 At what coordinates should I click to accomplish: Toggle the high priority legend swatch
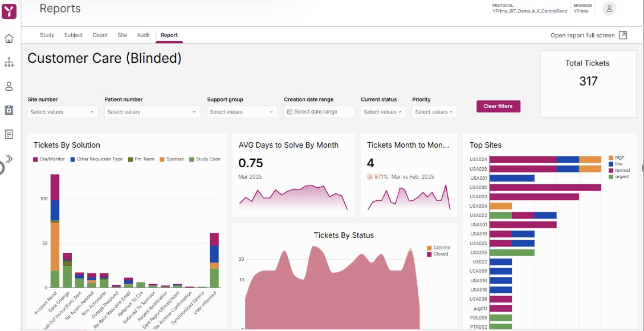click(611, 158)
